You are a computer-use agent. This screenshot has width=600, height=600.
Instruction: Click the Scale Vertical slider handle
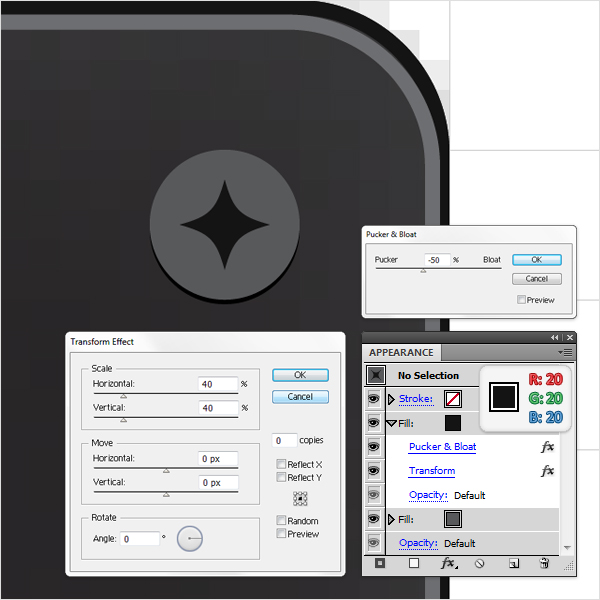tap(123, 420)
